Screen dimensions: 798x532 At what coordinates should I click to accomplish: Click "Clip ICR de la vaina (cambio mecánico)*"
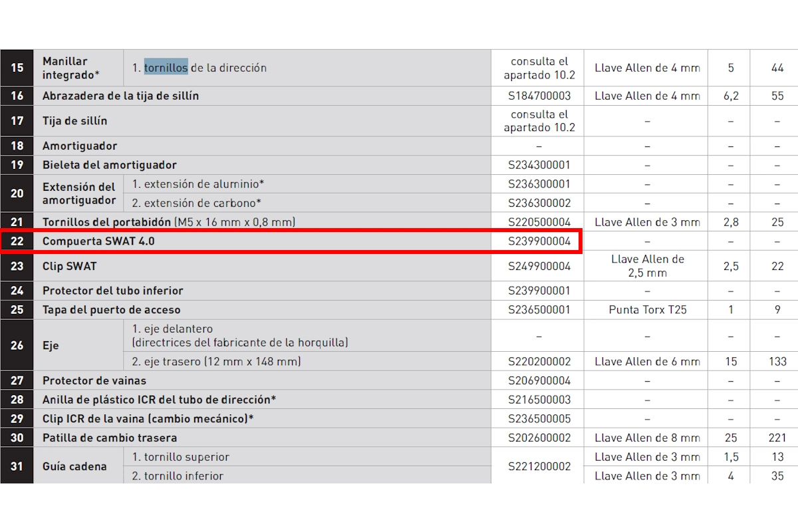coord(148,419)
